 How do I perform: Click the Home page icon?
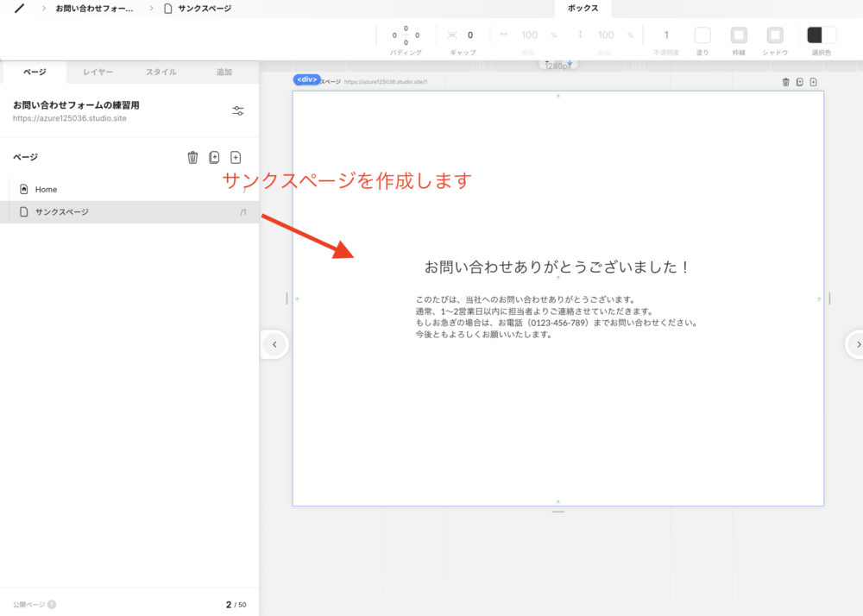[23, 189]
